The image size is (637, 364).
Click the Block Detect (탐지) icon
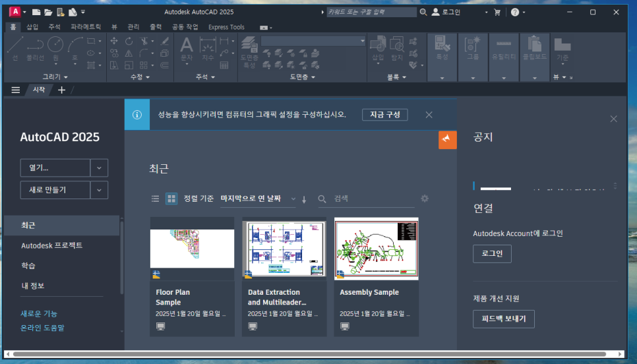tap(396, 48)
